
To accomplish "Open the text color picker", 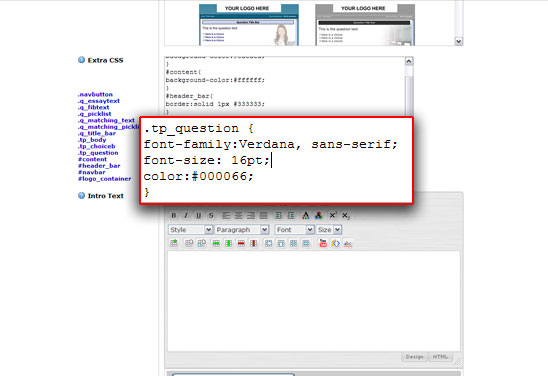I will tap(306, 216).
